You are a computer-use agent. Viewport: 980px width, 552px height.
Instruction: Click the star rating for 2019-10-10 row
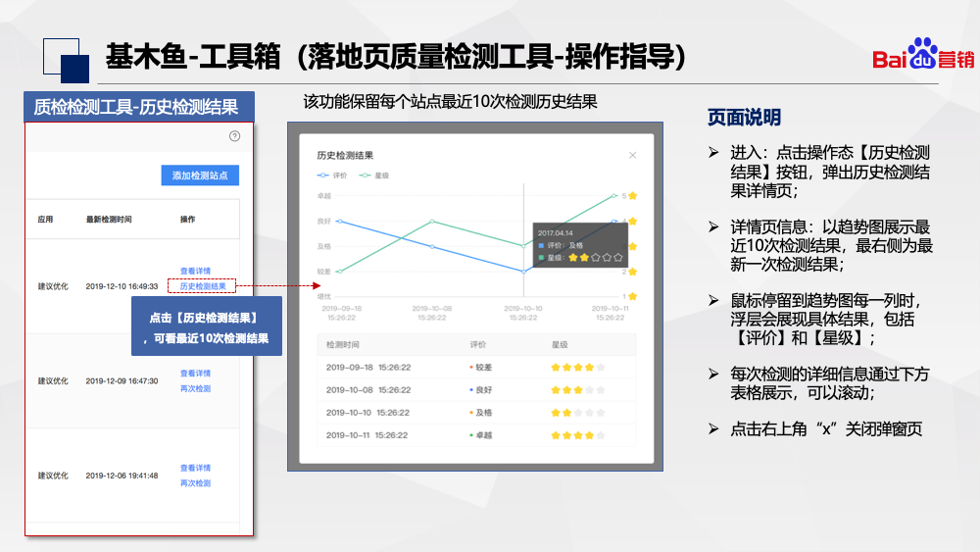(578, 413)
